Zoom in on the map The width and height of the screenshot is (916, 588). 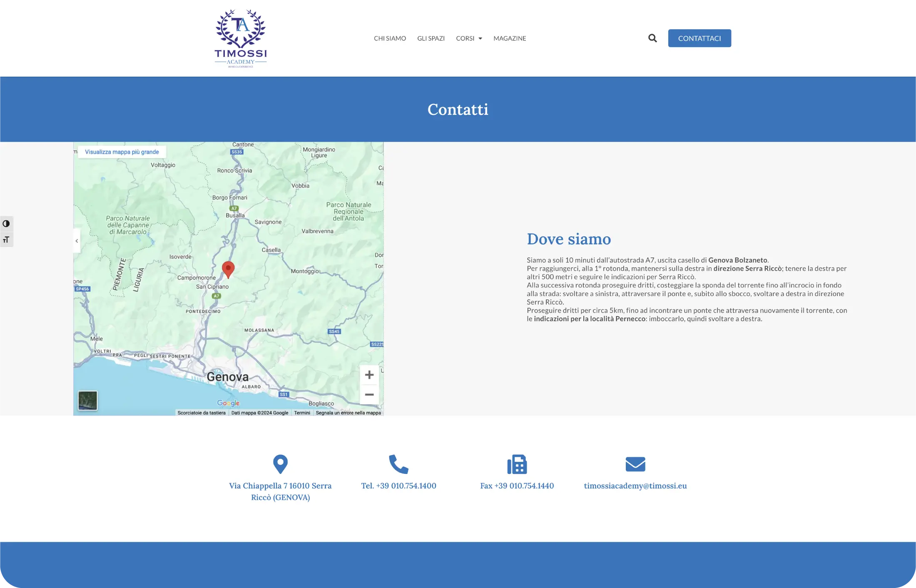click(x=369, y=375)
